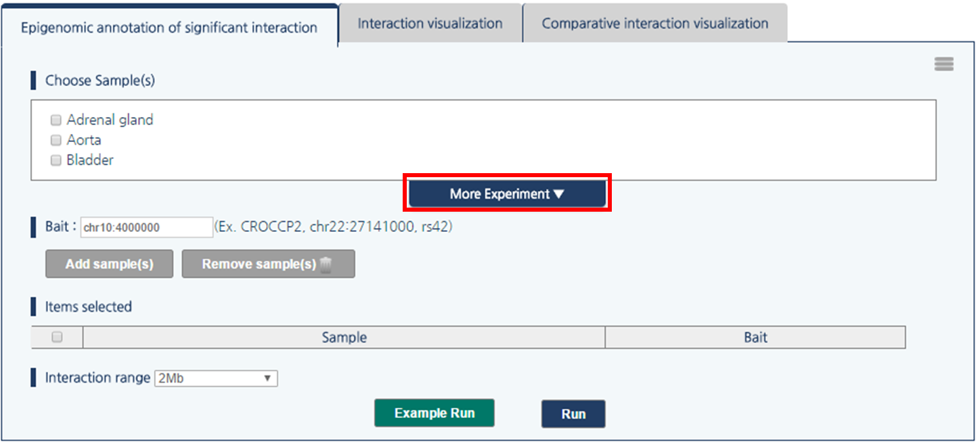Expand More Experiment list
The image size is (980, 443).
click(x=507, y=194)
